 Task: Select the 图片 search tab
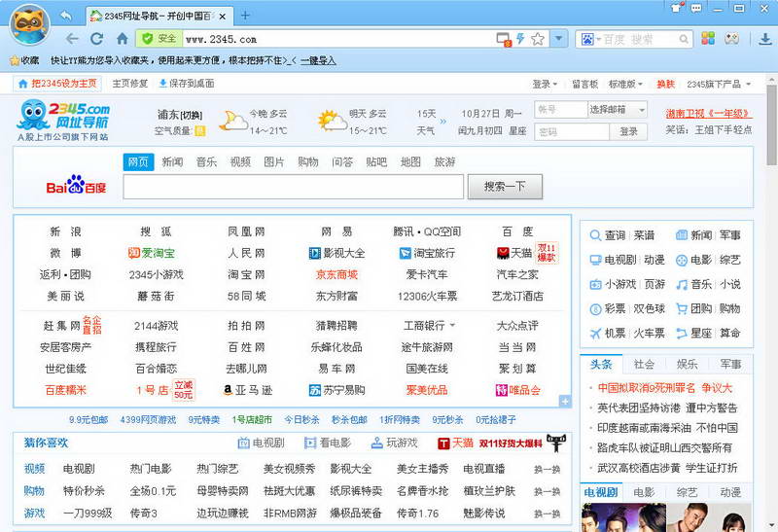(274, 161)
